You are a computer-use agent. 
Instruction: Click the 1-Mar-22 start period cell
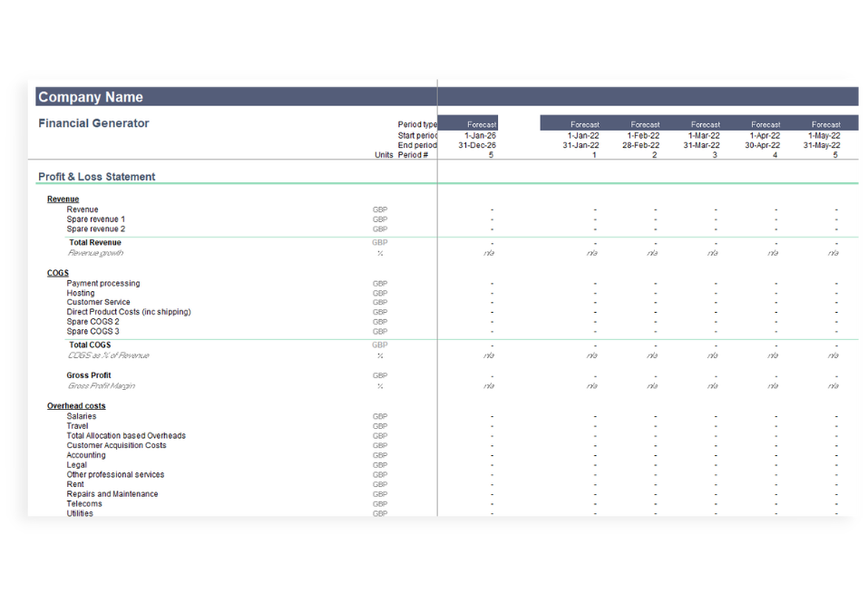coord(704,135)
